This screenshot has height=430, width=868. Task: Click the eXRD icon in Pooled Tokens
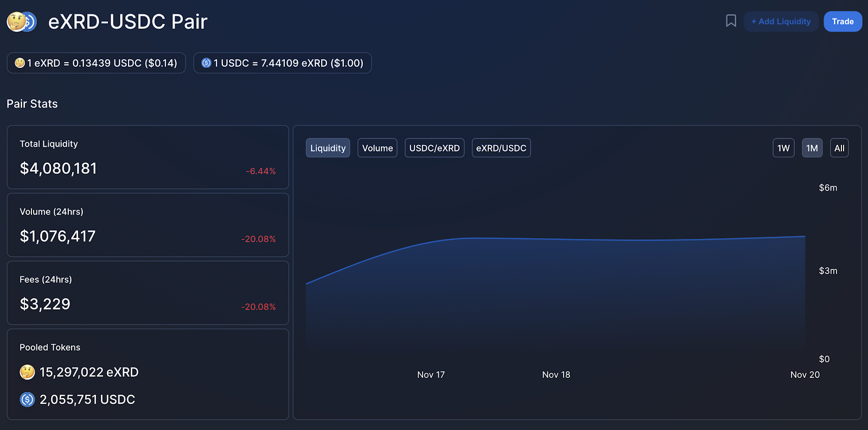[x=27, y=372]
